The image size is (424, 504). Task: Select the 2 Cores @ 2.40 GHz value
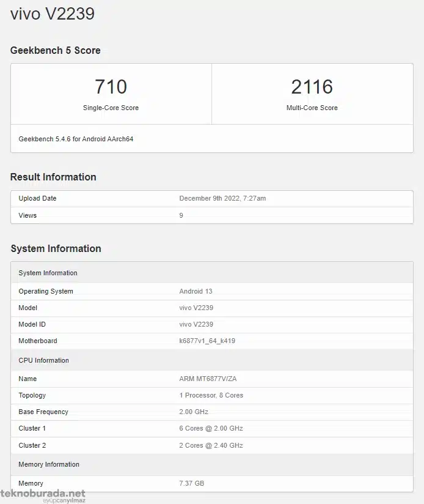[211, 445]
